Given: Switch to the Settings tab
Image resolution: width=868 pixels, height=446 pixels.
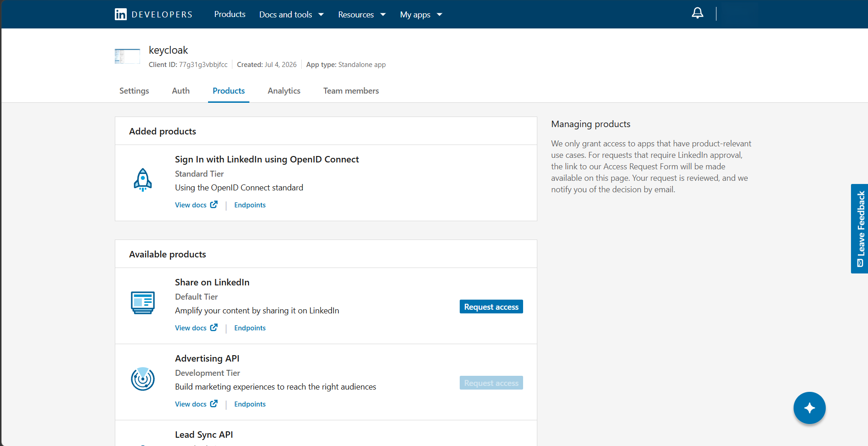Looking at the screenshot, I should click(x=134, y=91).
